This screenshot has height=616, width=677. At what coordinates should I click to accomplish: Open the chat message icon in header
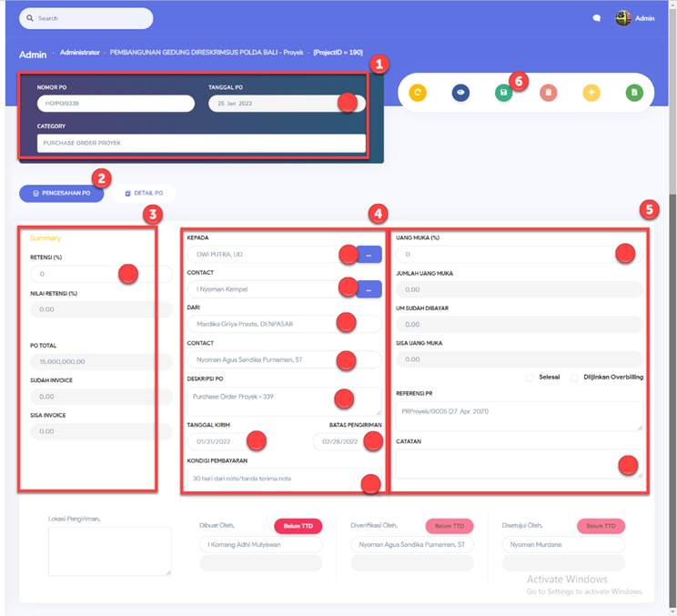[597, 18]
